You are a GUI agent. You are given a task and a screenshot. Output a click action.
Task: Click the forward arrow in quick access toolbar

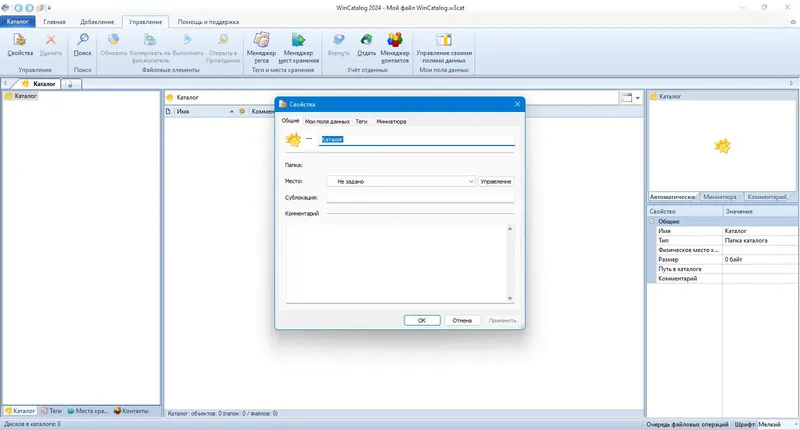[29, 8]
